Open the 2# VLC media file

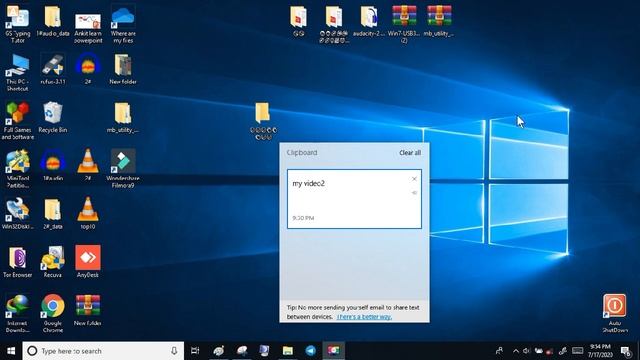click(88, 165)
